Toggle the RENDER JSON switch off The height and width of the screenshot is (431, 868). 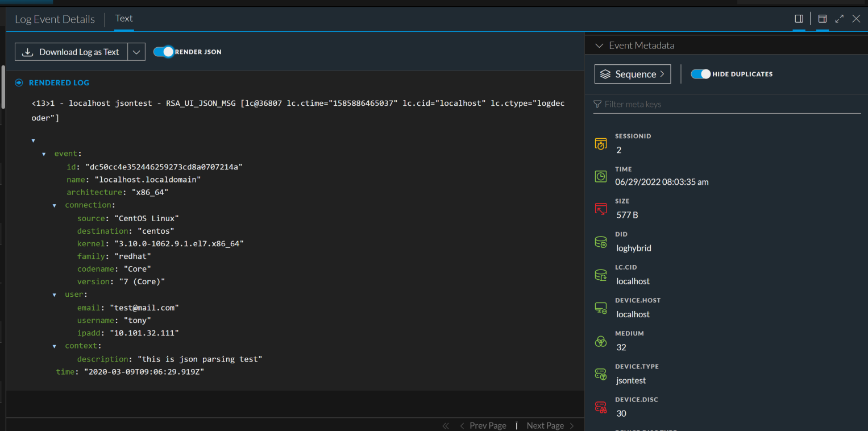tap(163, 51)
